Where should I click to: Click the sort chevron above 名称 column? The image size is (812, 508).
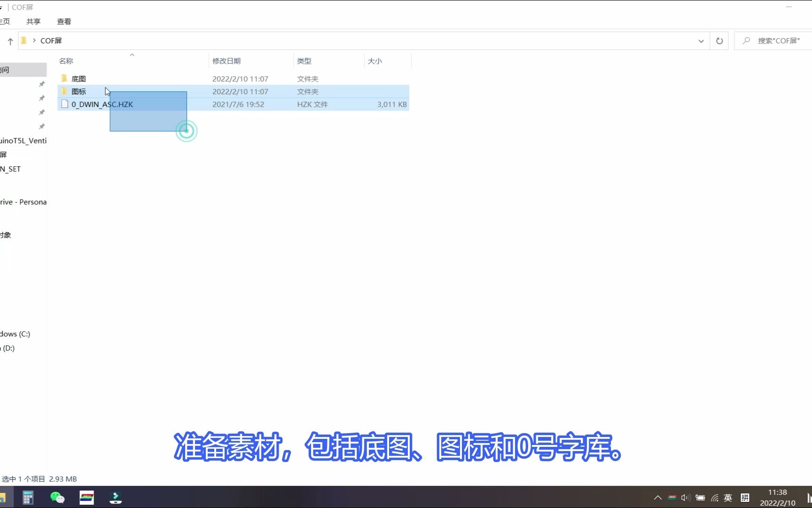[132, 55]
